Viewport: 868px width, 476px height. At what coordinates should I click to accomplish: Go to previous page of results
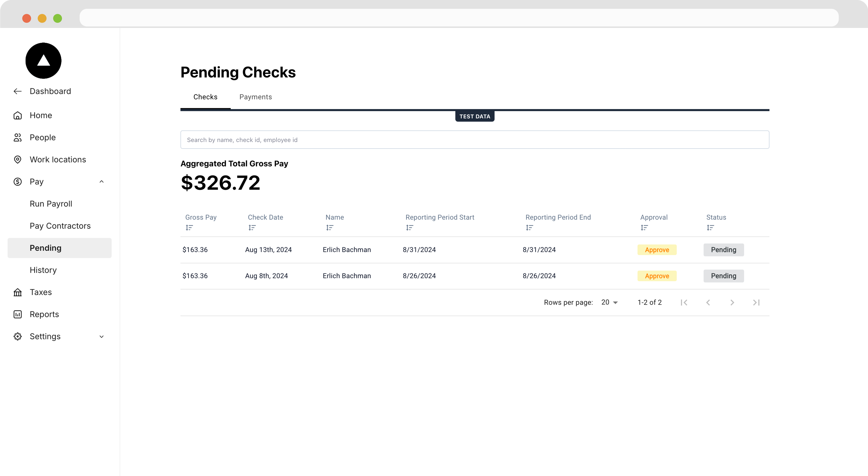(x=708, y=302)
